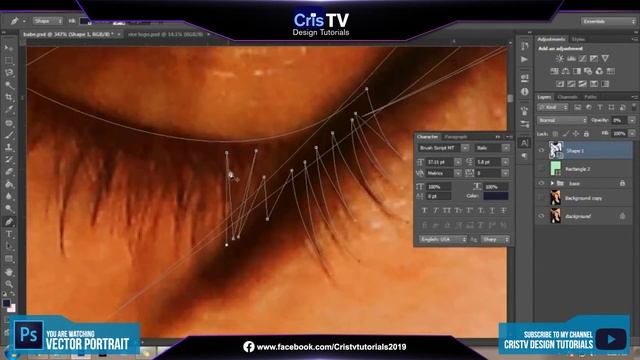Select the Rectangular Marquee tool
The image size is (640, 360).
coord(9,61)
